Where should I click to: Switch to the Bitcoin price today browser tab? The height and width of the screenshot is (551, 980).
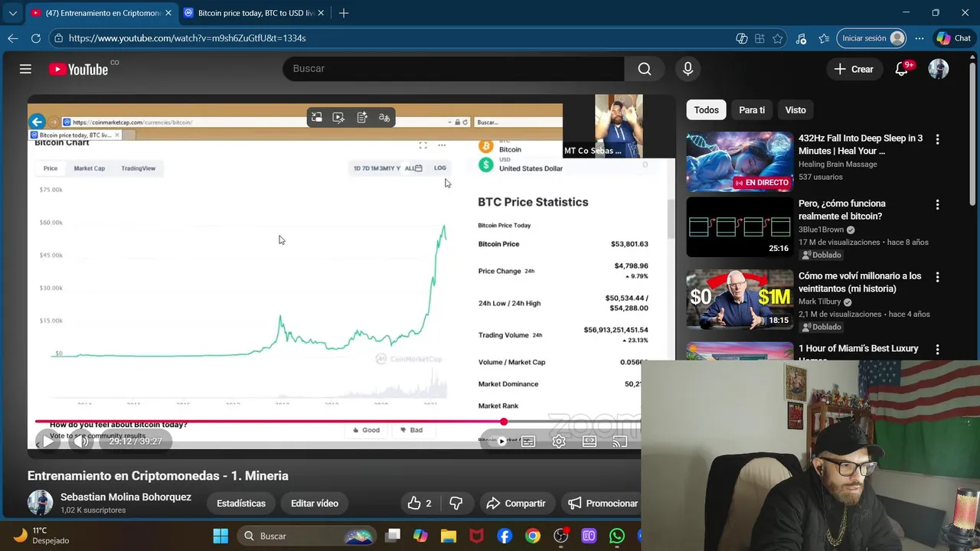coord(255,13)
